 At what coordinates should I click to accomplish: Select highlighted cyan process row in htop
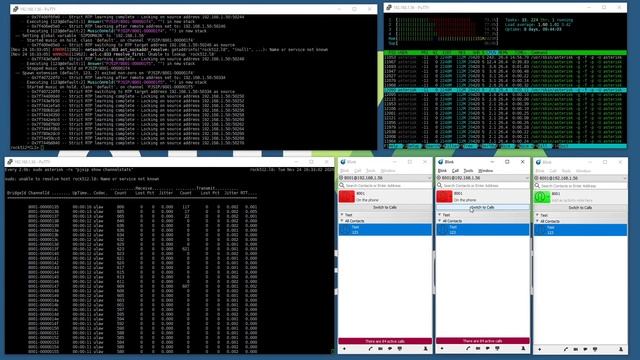tap(505, 90)
